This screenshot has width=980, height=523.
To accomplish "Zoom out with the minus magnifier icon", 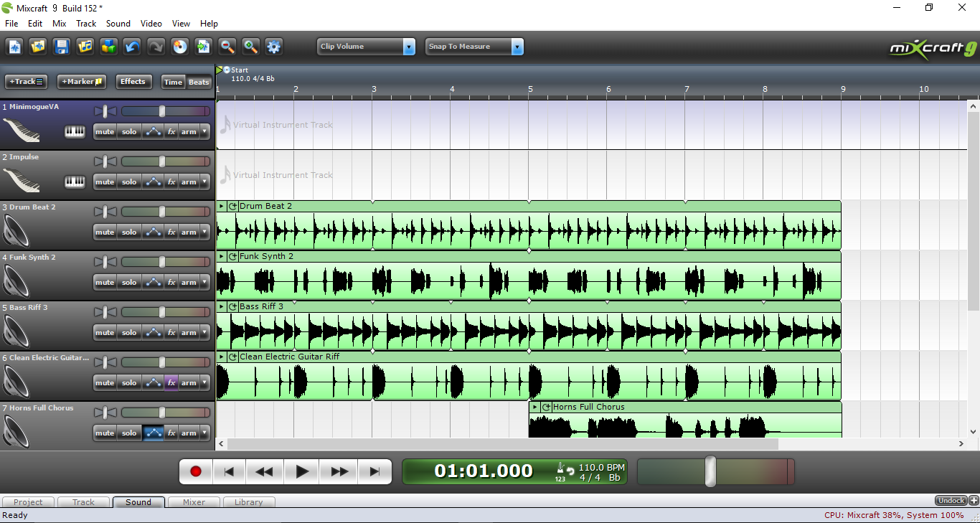I will pos(227,47).
